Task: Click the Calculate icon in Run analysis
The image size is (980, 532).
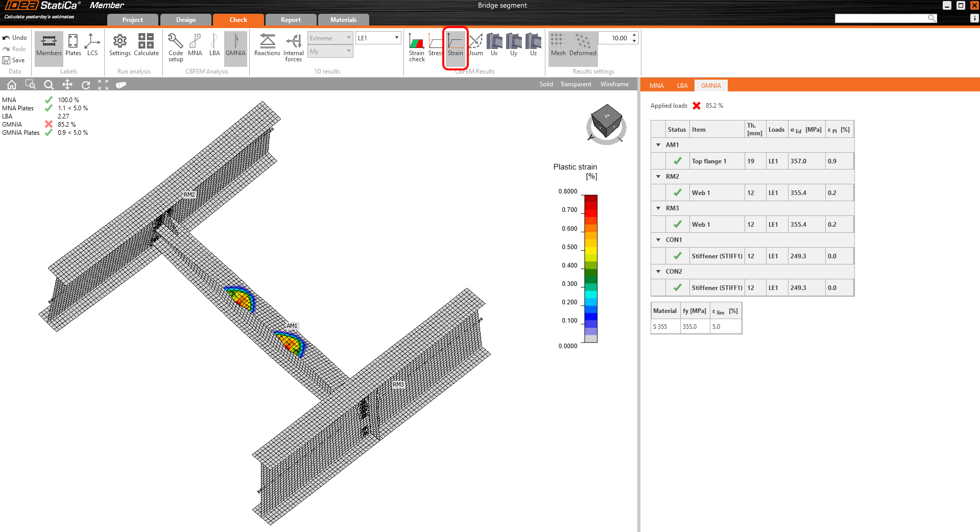Action: click(146, 45)
